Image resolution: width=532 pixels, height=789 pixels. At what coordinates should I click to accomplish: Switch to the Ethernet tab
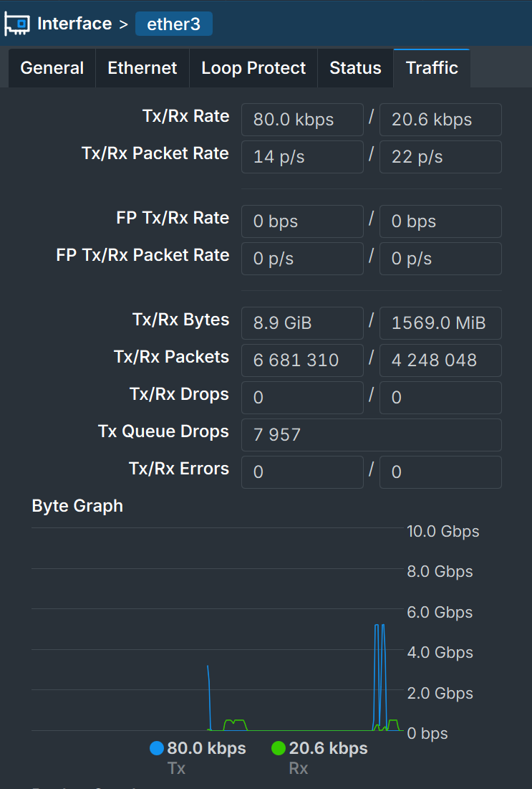tap(142, 68)
